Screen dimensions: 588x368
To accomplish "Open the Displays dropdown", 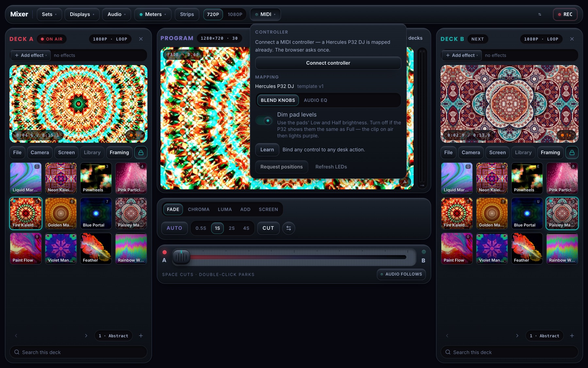I will pos(82,14).
